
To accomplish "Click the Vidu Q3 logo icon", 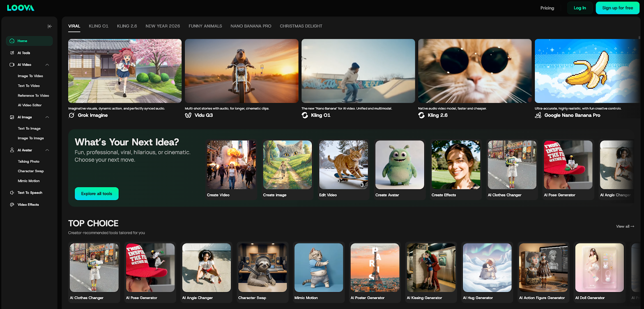I will coord(188,115).
